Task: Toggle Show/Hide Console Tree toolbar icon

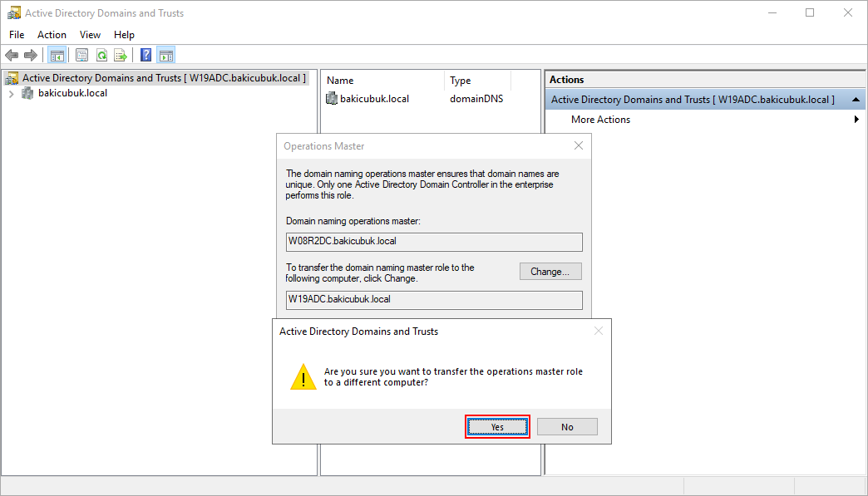Action: click(x=57, y=56)
